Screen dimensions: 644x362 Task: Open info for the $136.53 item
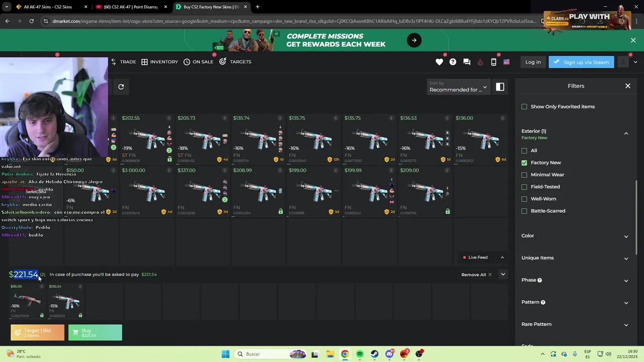point(447,118)
